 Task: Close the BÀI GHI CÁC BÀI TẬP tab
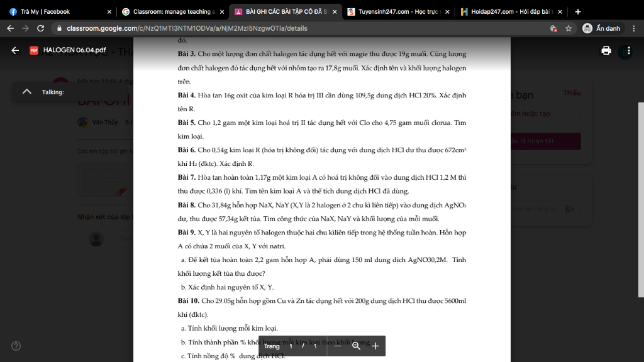click(335, 12)
